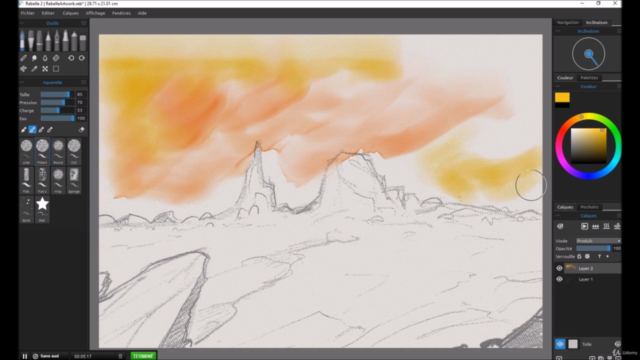The image size is (640, 360).
Task: Open Aquarelle panel options menu
Action: [84, 82]
